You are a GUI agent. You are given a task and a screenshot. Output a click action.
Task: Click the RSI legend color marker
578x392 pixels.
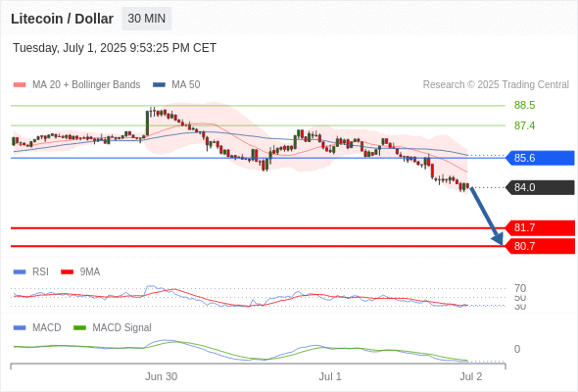pos(20,272)
